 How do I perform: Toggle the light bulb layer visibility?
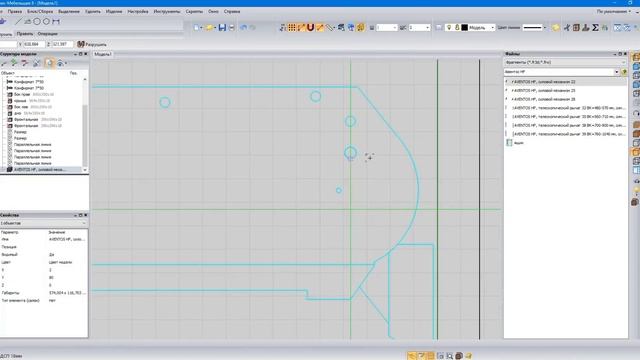(x=449, y=27)
